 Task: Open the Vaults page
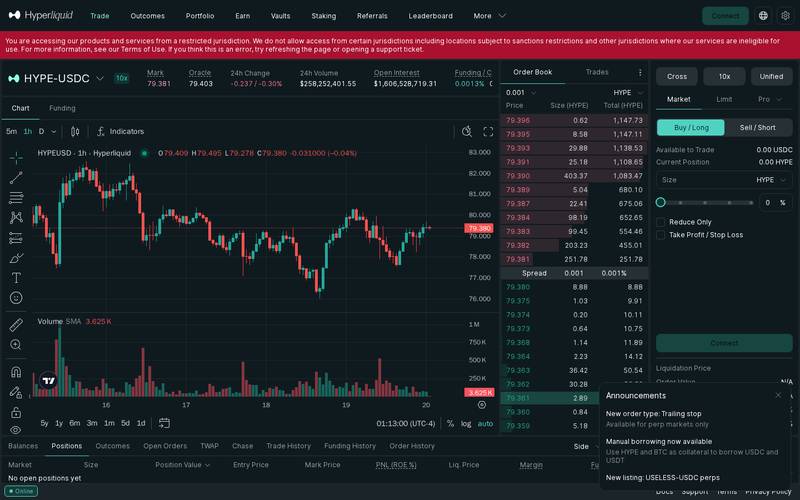[281, 16]
